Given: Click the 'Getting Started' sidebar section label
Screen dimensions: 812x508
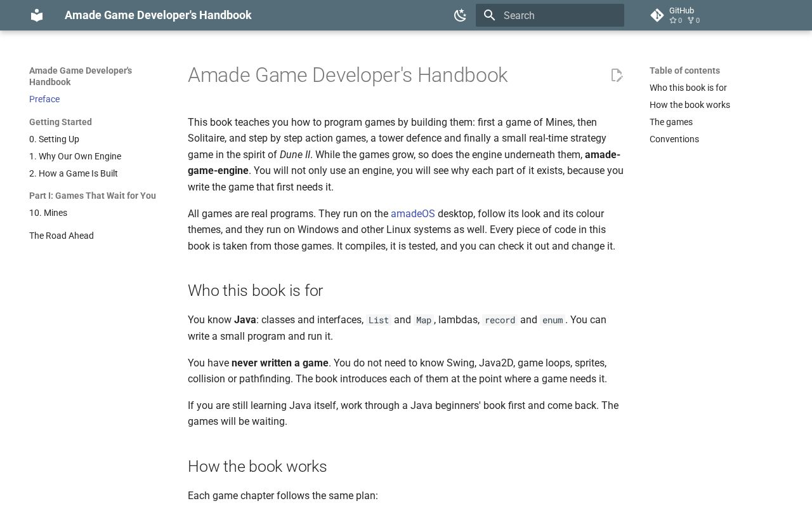Looking at the screenshot, I should click(60, 122).
